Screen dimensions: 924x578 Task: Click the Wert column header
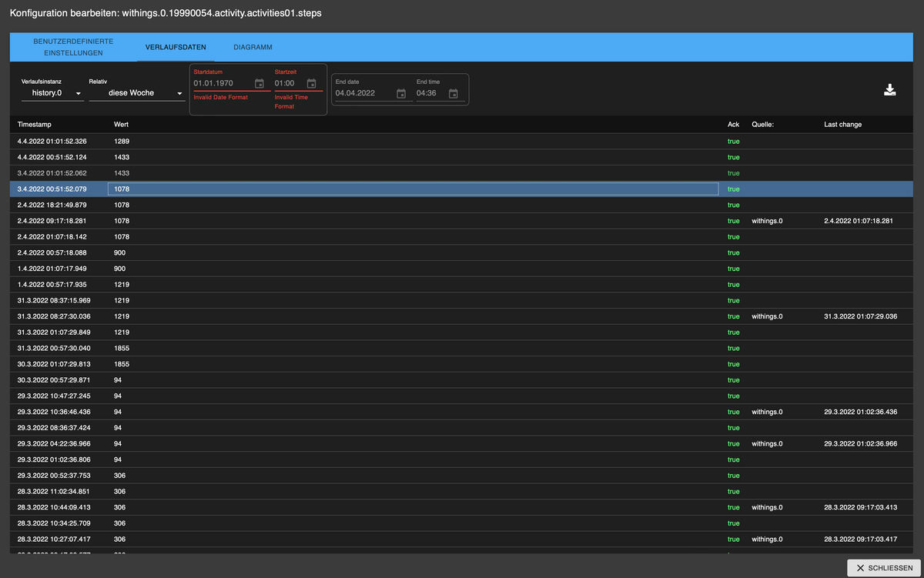click(x=121, y=125)
